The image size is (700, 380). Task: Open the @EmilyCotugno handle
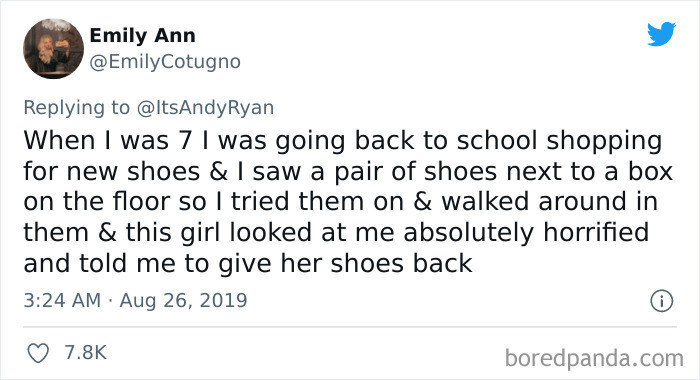(165, 62)
